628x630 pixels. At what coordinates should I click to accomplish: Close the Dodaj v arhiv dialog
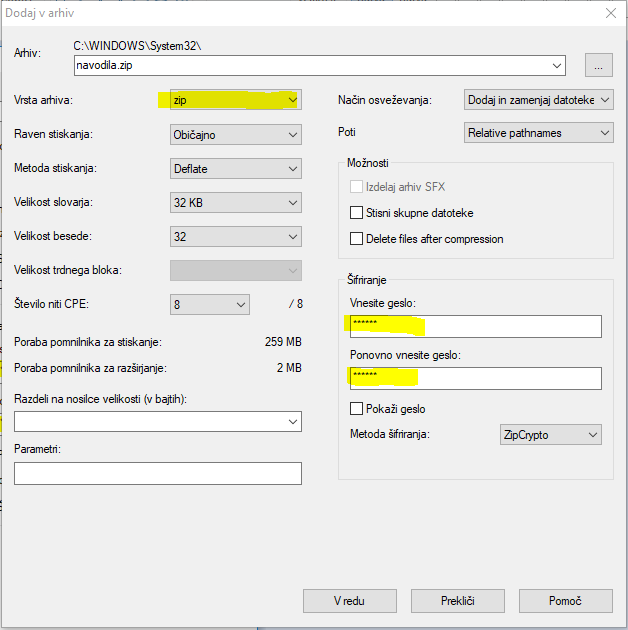point(610,13)
